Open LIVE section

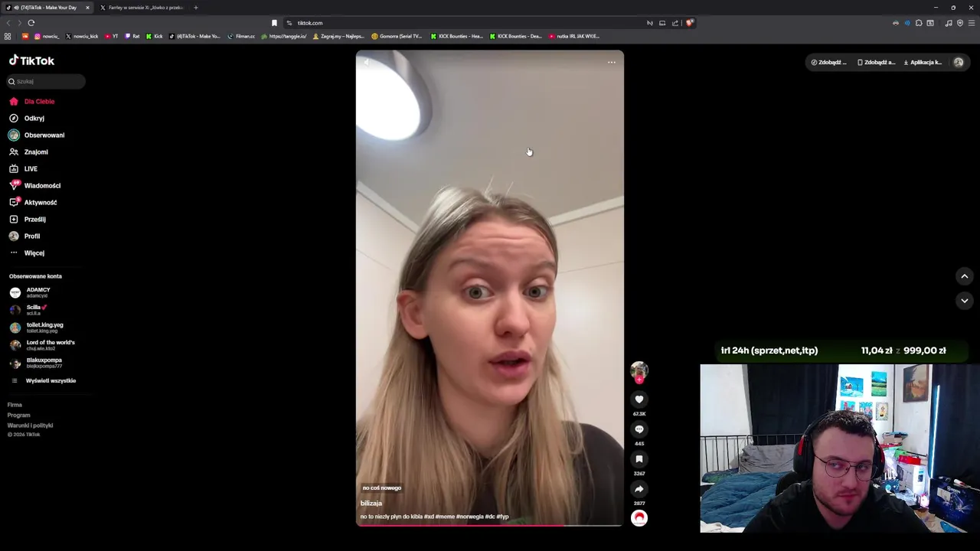23,169
